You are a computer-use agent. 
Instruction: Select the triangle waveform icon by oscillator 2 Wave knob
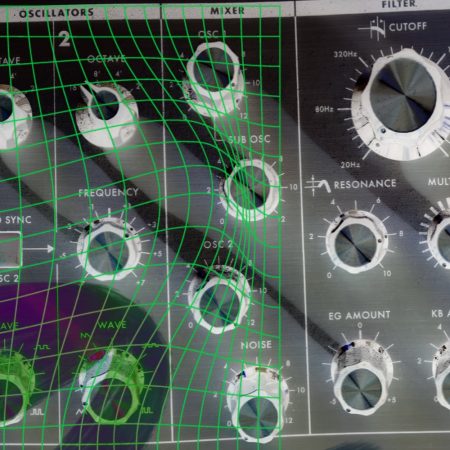(80, 412)
